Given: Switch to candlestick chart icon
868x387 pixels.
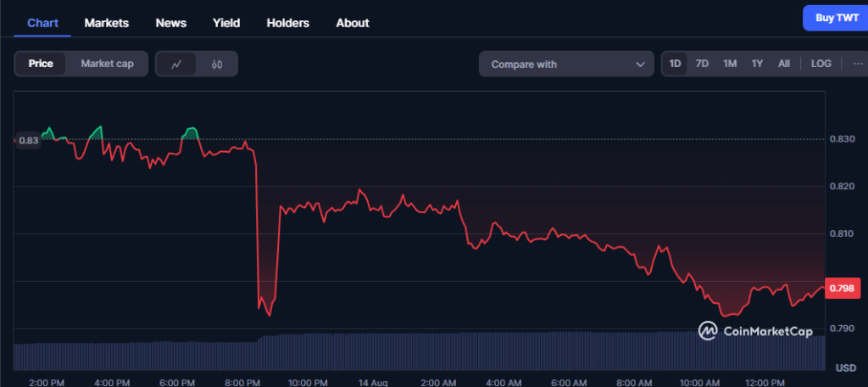Looking at the screenshot, I should [217, 64].
